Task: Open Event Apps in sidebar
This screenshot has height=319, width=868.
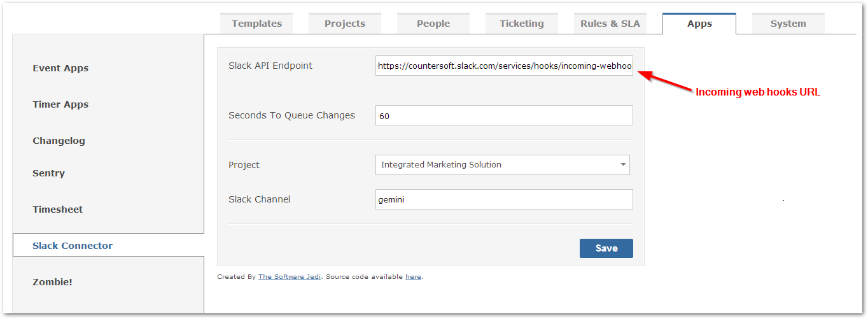Action: point(60,68)
